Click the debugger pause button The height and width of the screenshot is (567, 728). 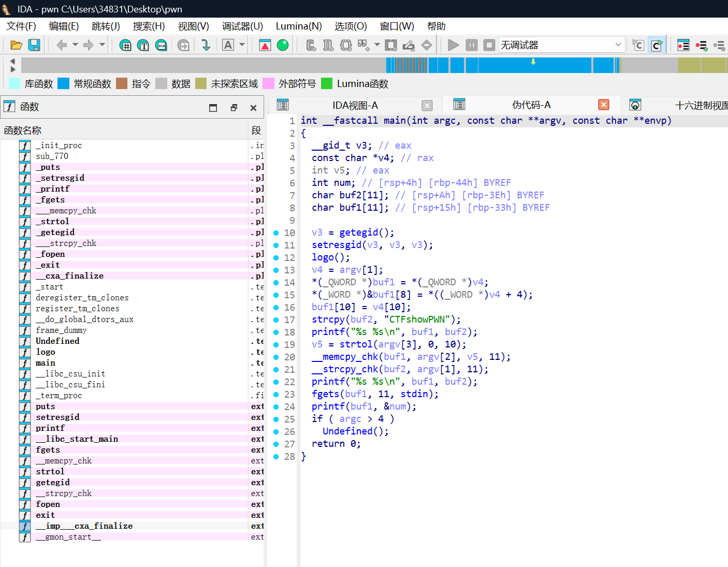pos(471,45)
